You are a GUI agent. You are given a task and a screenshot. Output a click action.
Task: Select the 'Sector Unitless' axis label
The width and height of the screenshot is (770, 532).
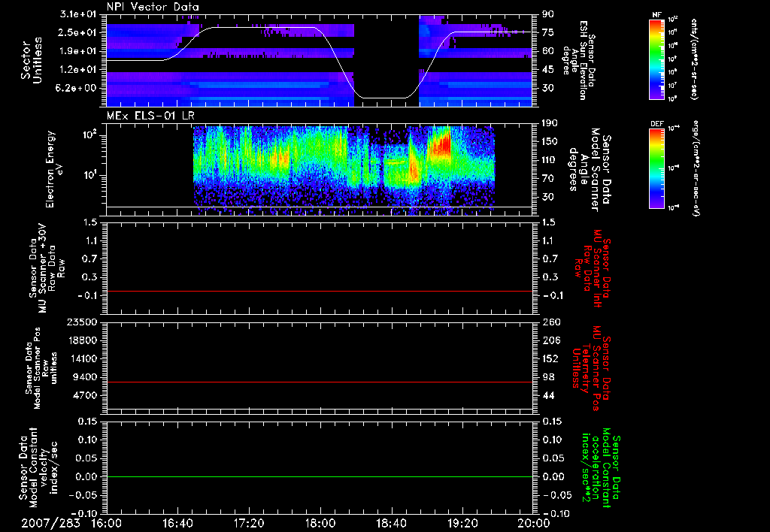click(32, 60)
